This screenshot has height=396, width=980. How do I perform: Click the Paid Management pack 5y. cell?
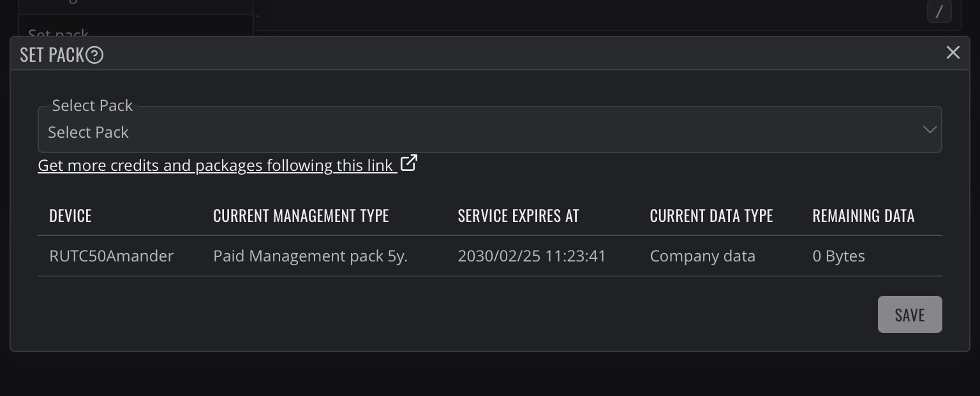point(310,256)
